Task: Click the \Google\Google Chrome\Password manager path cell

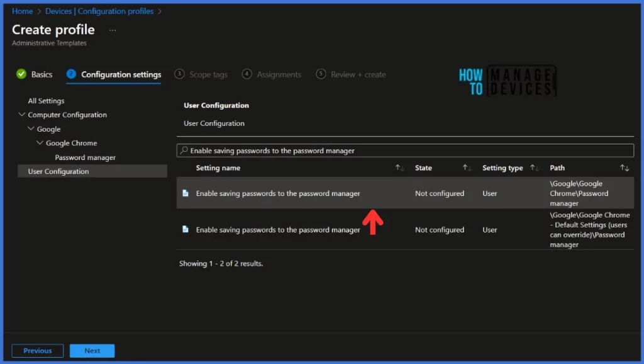Action: (x=579, y=193)
